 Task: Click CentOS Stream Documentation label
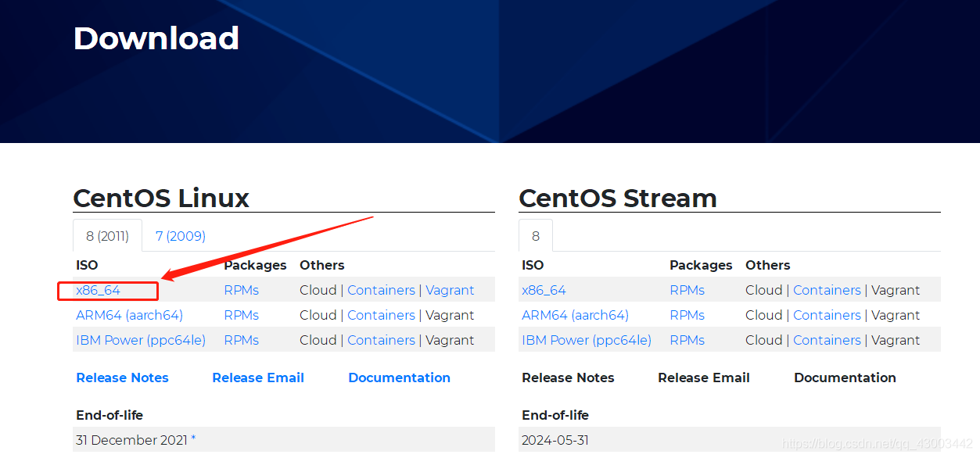click(x=845, y=377)
